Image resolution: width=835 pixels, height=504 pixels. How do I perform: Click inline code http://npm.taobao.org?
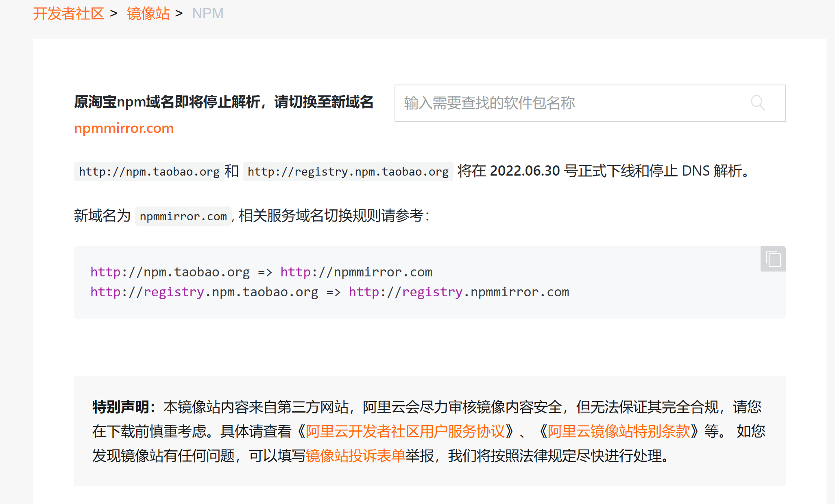tap(149, 172)
